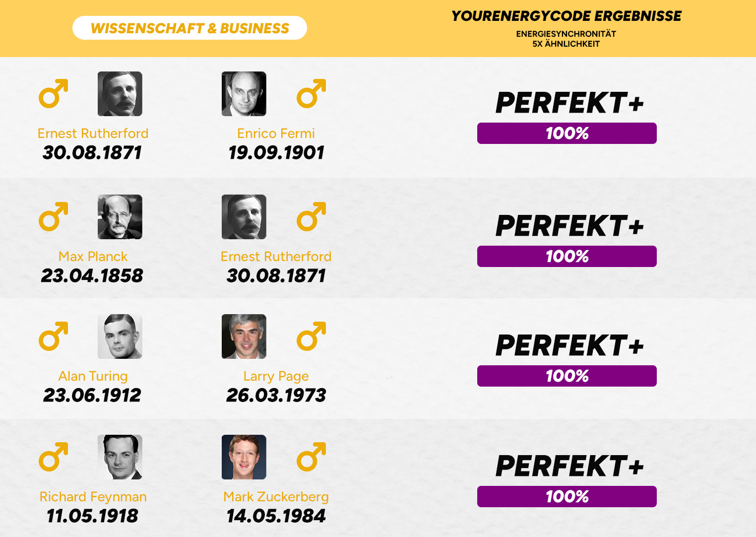
Task: Select Enrico Fermi's portrait photo
Action: pos(244,94)
